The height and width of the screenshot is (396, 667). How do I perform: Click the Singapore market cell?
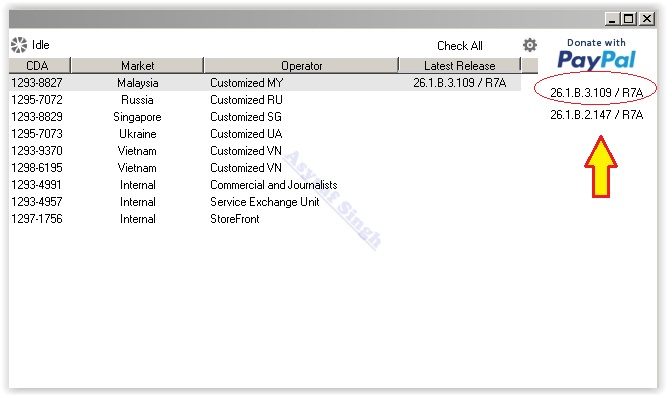tap(137, 117)
